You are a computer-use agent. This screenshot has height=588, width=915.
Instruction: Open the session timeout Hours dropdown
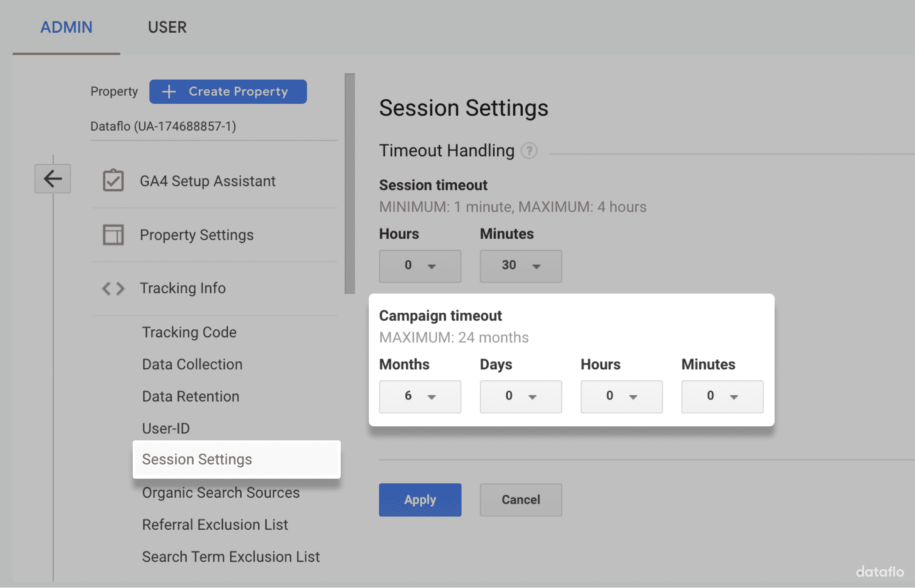(420, 266)
